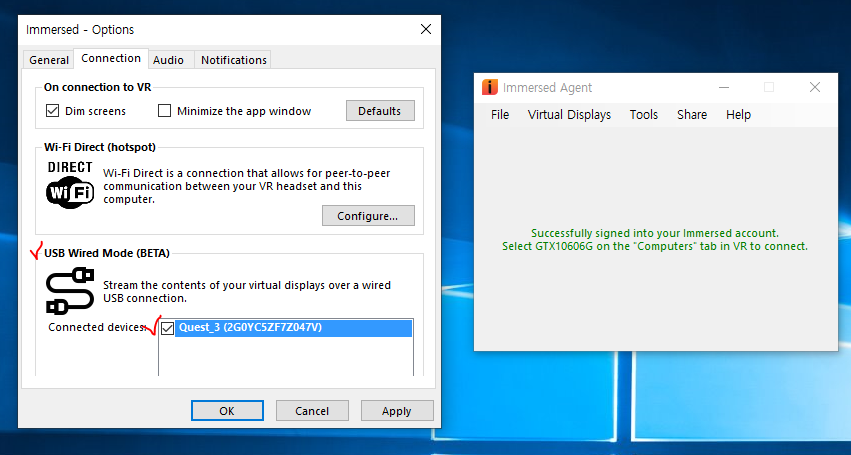The width and height of the screenshot is (851, 455).
Task: Click the Immersed Agent orange app icon
Action: pyautogui.click(x=490, y=87)
